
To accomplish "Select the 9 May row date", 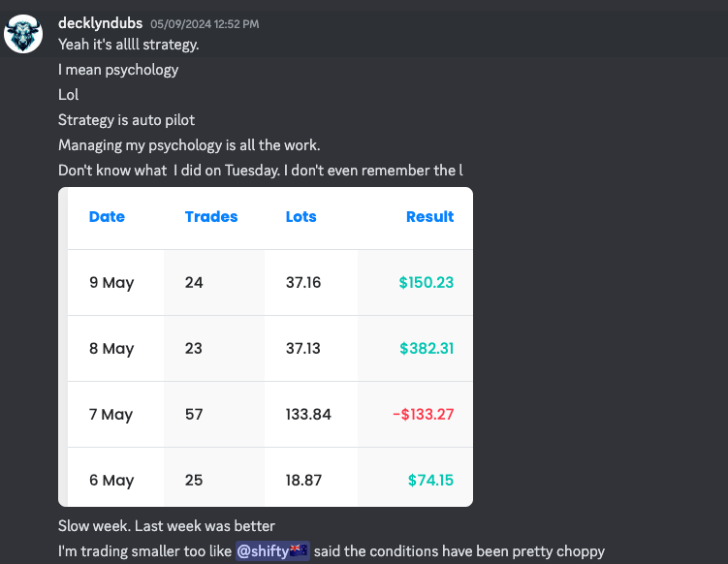I will coord(111,283).
